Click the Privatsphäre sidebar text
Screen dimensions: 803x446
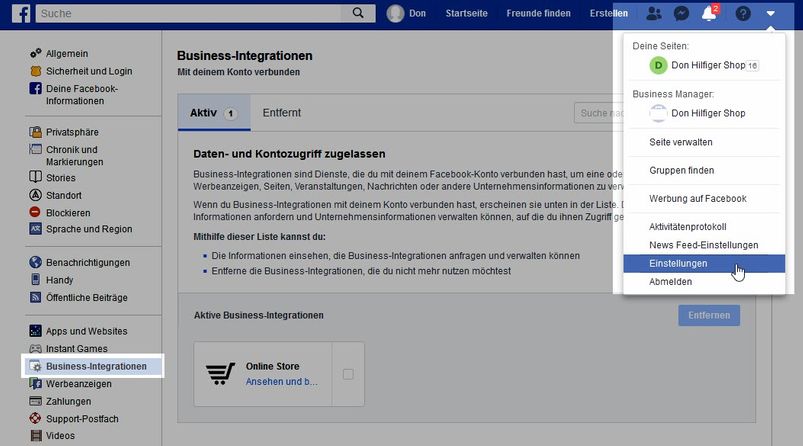coord(72,132)
